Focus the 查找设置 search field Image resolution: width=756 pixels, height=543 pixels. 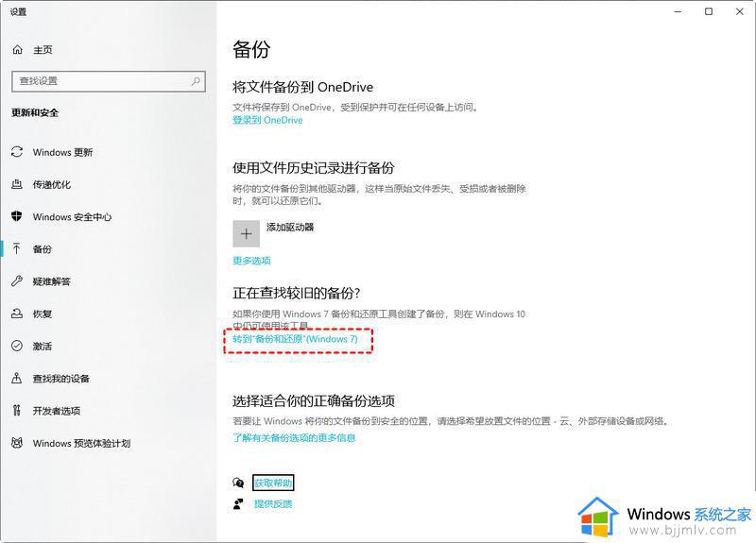pos(109,81)
